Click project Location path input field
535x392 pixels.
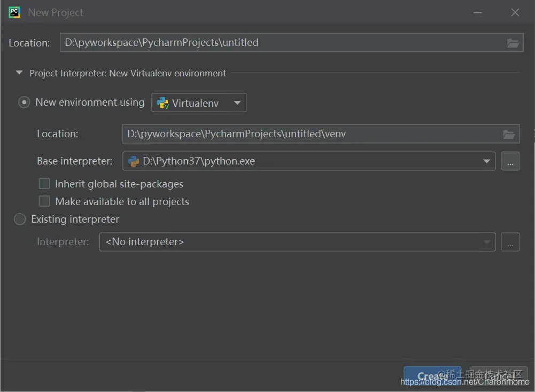coord(292,43)
